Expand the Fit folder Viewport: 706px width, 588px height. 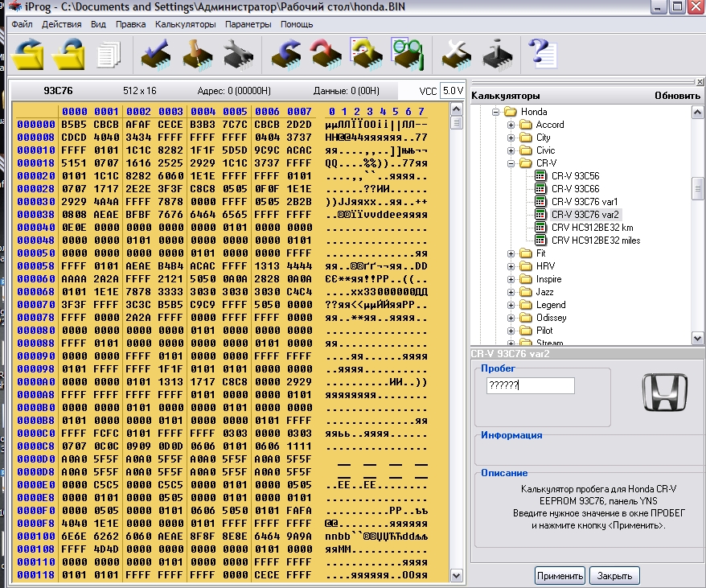tap(511, 253)
